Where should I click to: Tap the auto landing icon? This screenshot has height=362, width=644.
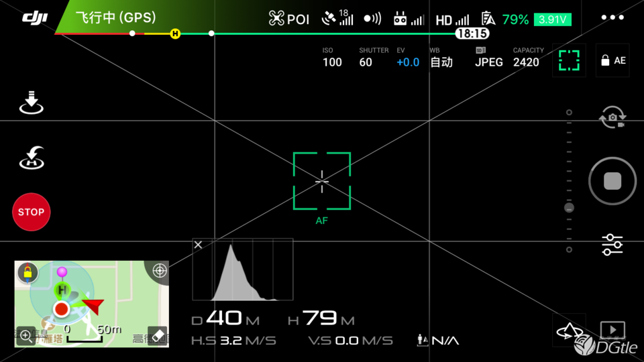coord(31,104)
